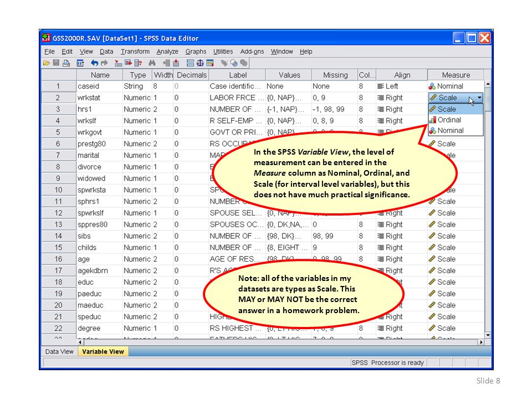Click the Nominal icon in caseid row
Viewport: 532px width, 399px height.
point(432,86)
